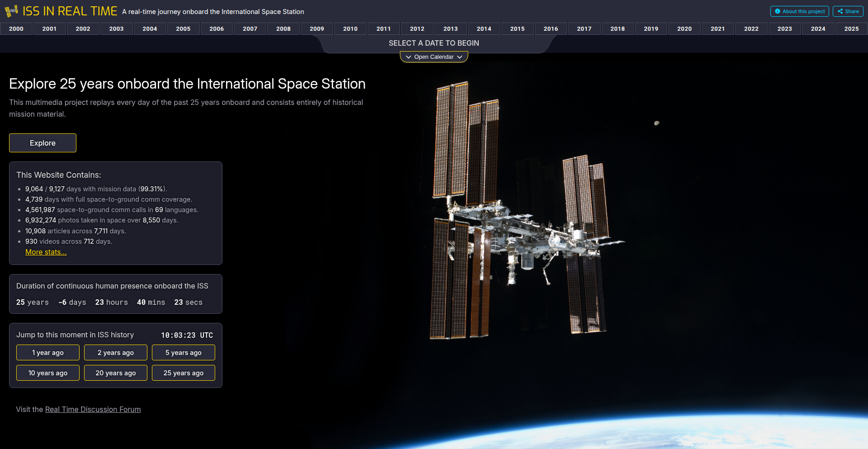Open the 2012 year tab
868x449 pixels.
[417, 28]
